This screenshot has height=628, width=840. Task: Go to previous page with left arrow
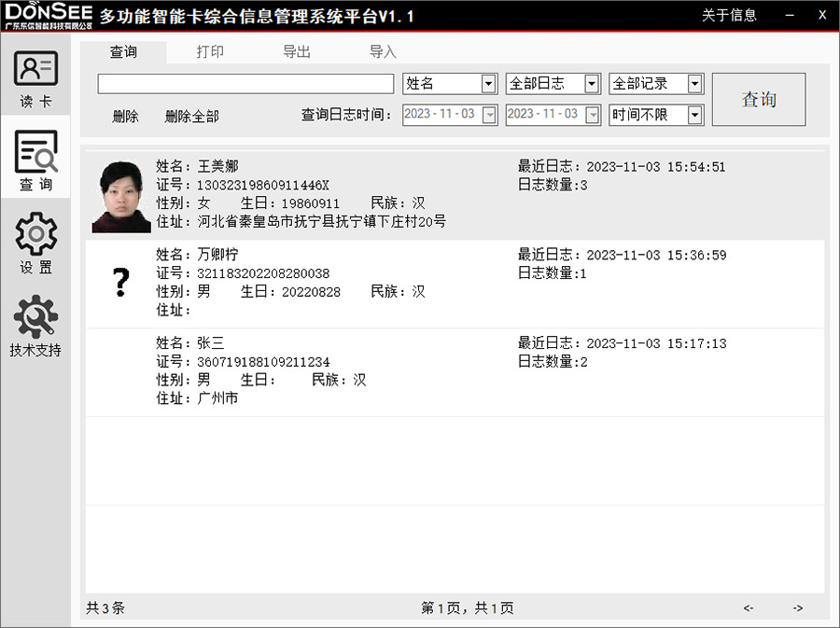click(747, 607)
